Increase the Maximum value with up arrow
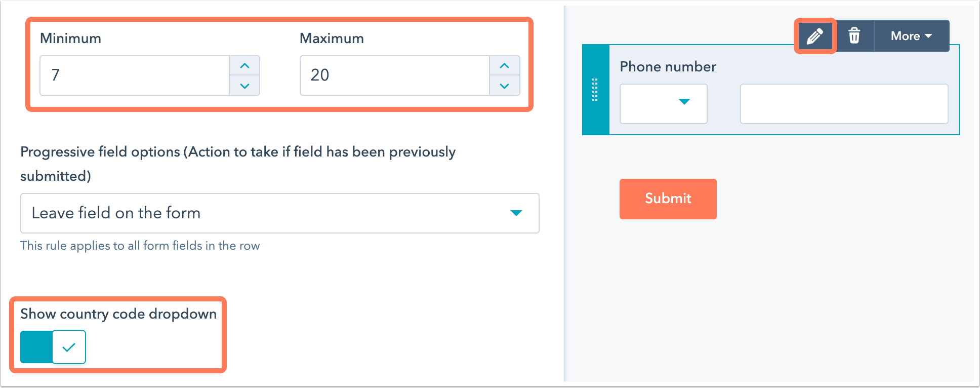 [504, 66]
